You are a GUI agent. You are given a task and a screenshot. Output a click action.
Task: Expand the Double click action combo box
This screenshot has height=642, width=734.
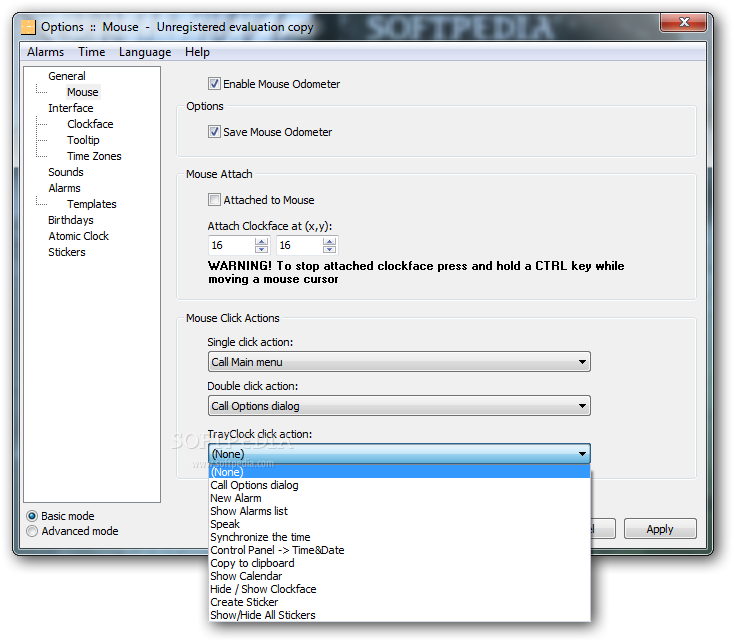pyautogui.click(x=399, y=406)
